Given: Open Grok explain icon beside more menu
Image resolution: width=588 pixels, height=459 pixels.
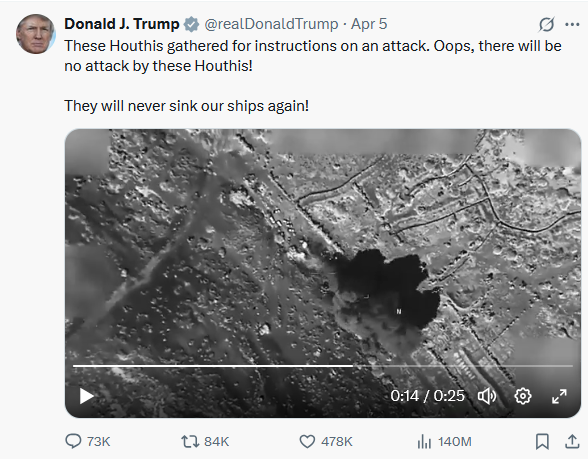Looking at the screenshot, I should pos(546,25).
